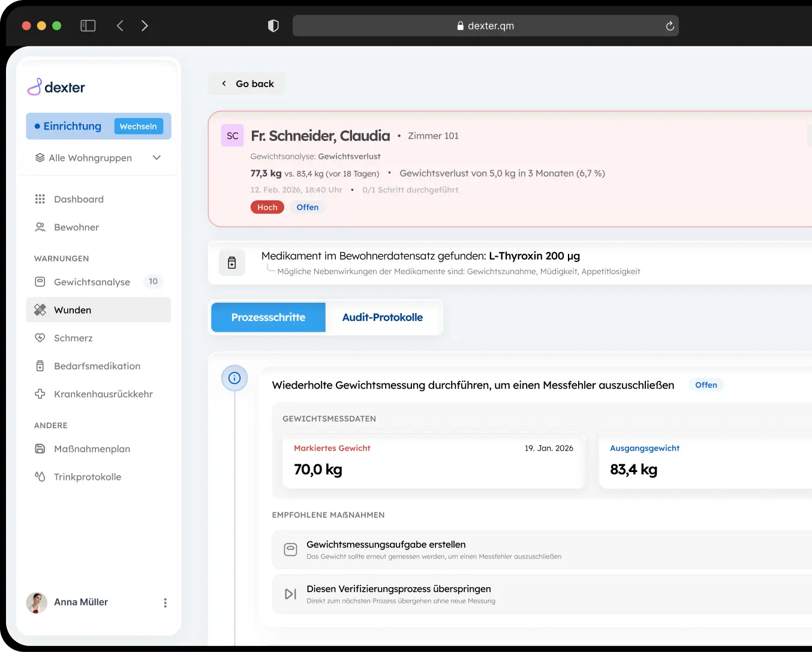Click the dexter logo
This screenshot has height=652, width=812.
56,87
